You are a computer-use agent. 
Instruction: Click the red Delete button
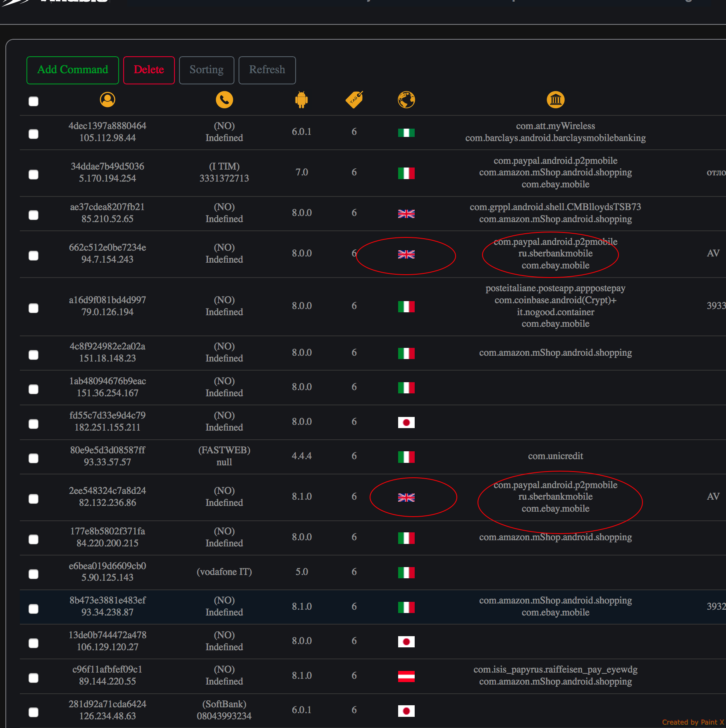pos(149,70)
